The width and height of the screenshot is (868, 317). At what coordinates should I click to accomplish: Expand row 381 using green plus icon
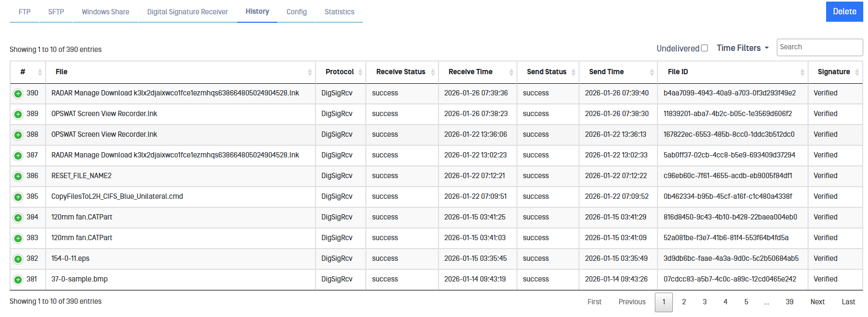click(x=18, y=280)
